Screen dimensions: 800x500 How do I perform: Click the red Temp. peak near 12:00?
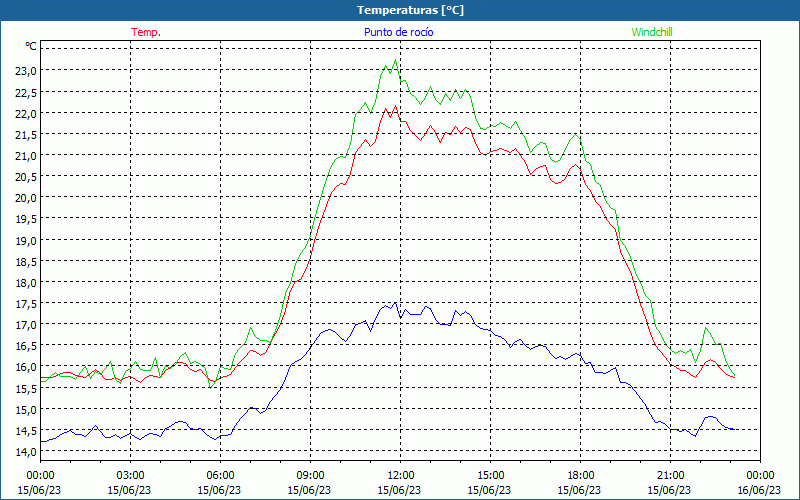(x=395, y=106)
